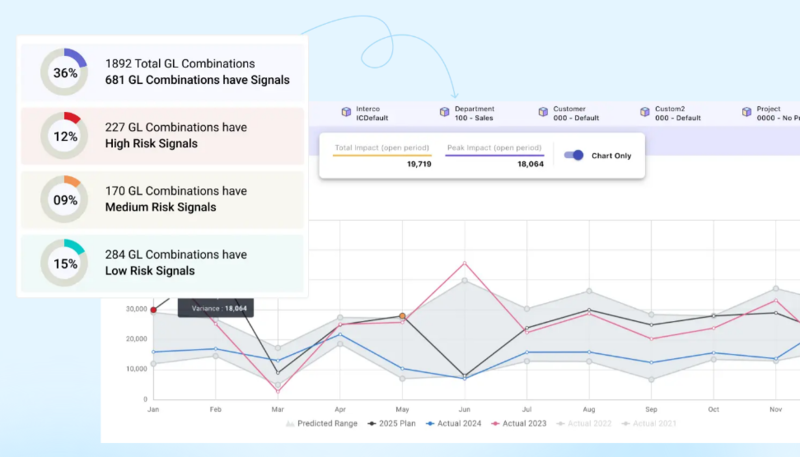Screen dimensions: 800x457
Task: Open the Department 100 - Sales filter
Action: point(476,113)
